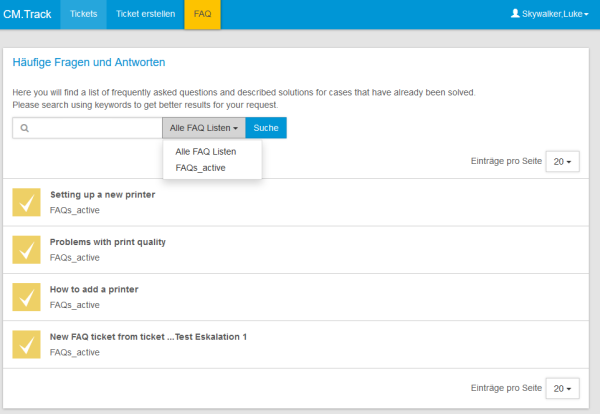Viewport: 600px width, 414px height.
Task: Go to CM.Track home logo
Action: (x=27, y=14)
